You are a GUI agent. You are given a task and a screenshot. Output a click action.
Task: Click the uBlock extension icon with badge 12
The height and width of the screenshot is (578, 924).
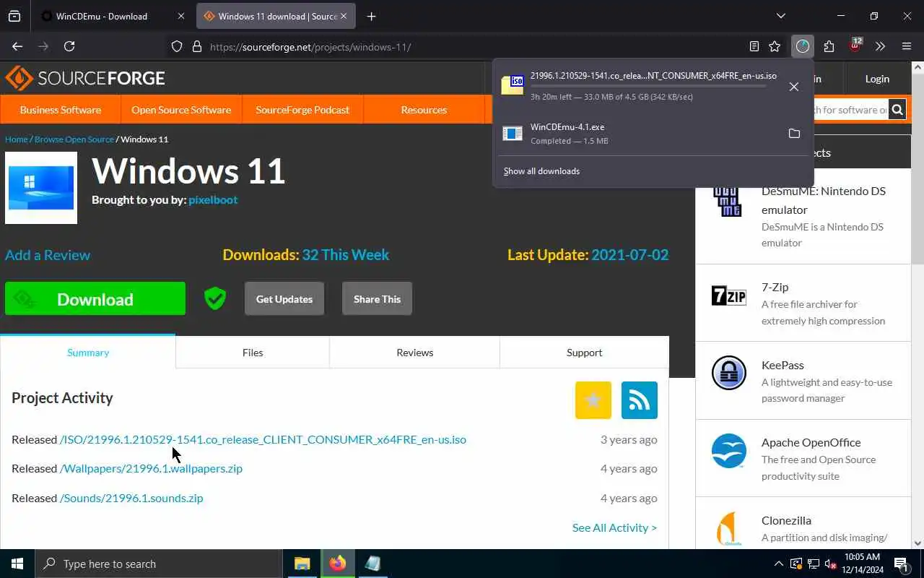click(855, 46)
